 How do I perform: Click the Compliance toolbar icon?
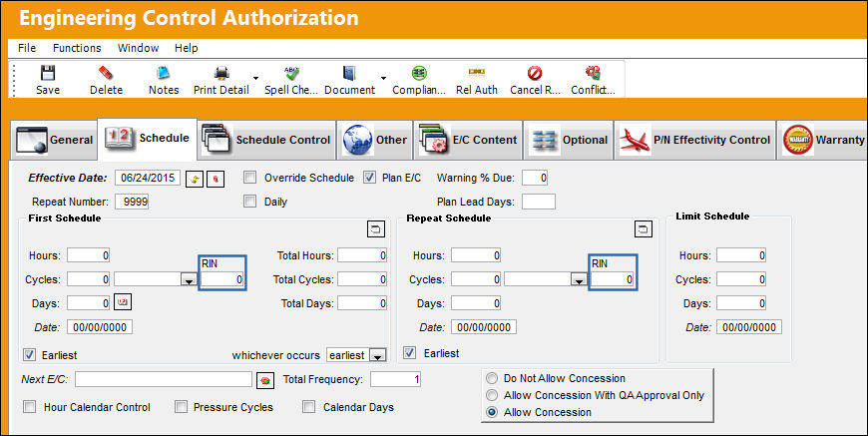pyautogui.click(x=419, y=73)
